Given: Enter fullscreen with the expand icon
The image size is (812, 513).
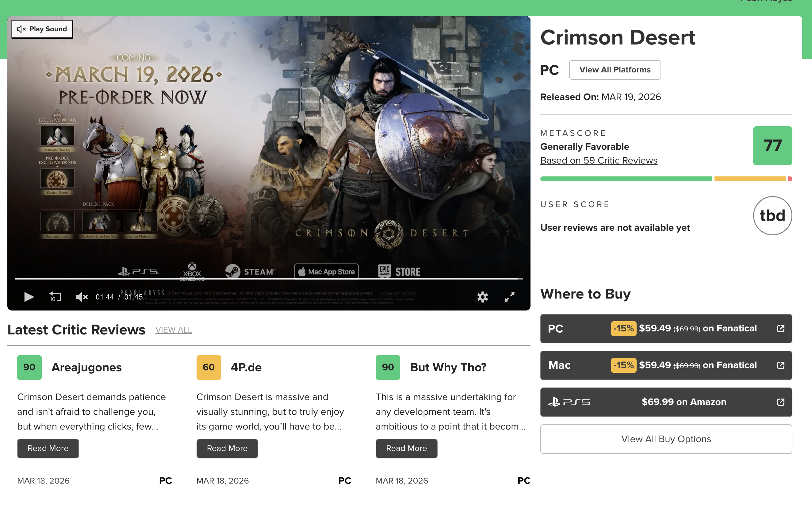Looking at the screenshot, I should (x=509, y=297).
